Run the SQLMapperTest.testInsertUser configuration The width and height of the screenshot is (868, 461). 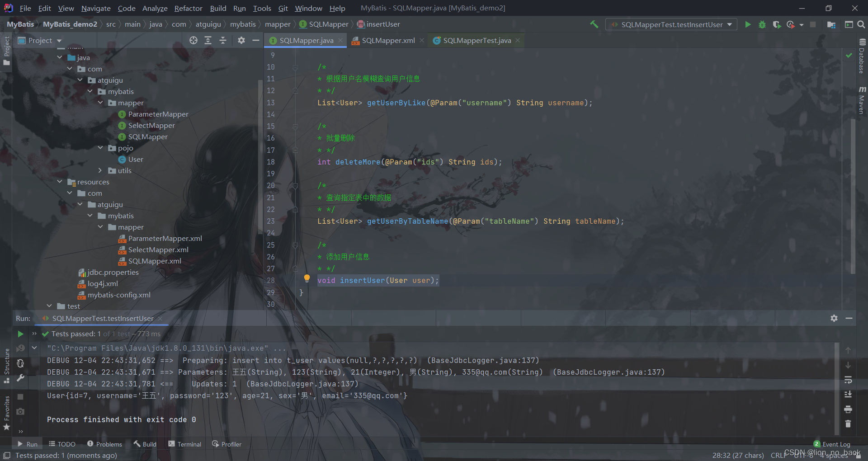click(748, 24)
